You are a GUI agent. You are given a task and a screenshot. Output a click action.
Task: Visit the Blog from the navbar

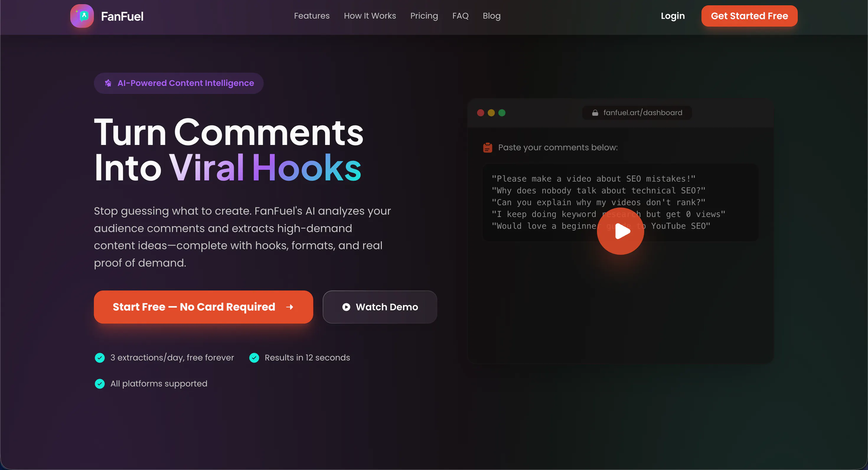pyautogui.click(x=492, y=16)
